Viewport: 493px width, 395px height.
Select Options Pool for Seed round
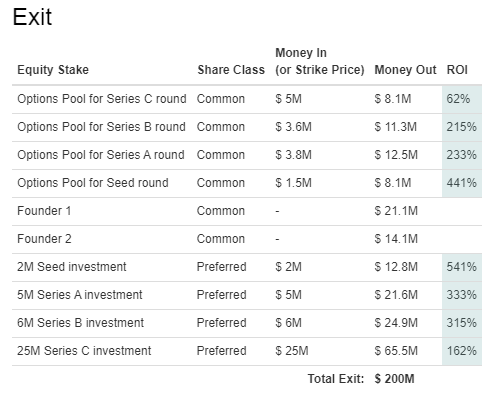(93, 183)
